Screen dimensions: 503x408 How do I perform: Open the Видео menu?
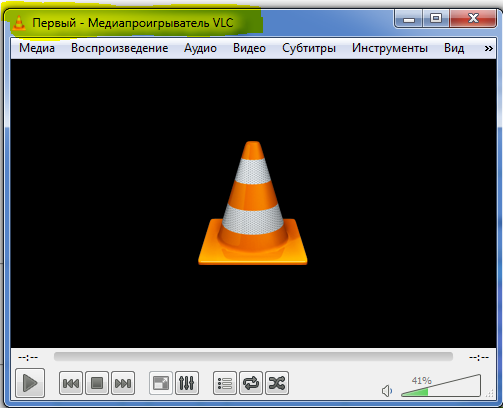pos(249,48)
